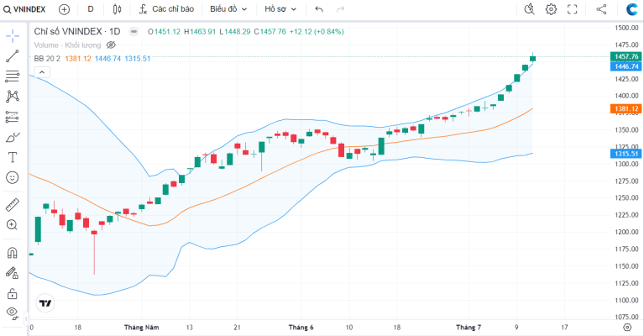
Task: Open candlestick chart style selector
Action: [x=117, y=9]
